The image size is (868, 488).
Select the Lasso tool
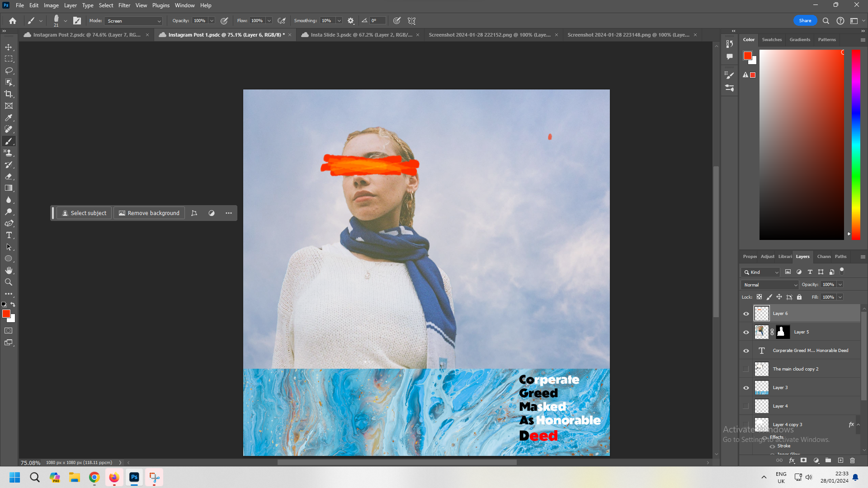click(x=9, y=70)
